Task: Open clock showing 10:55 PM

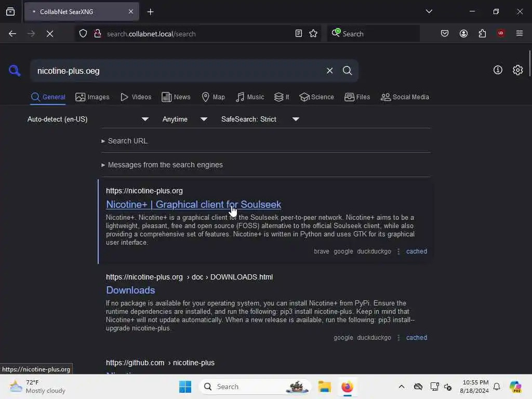Action: tap(475, 387)
